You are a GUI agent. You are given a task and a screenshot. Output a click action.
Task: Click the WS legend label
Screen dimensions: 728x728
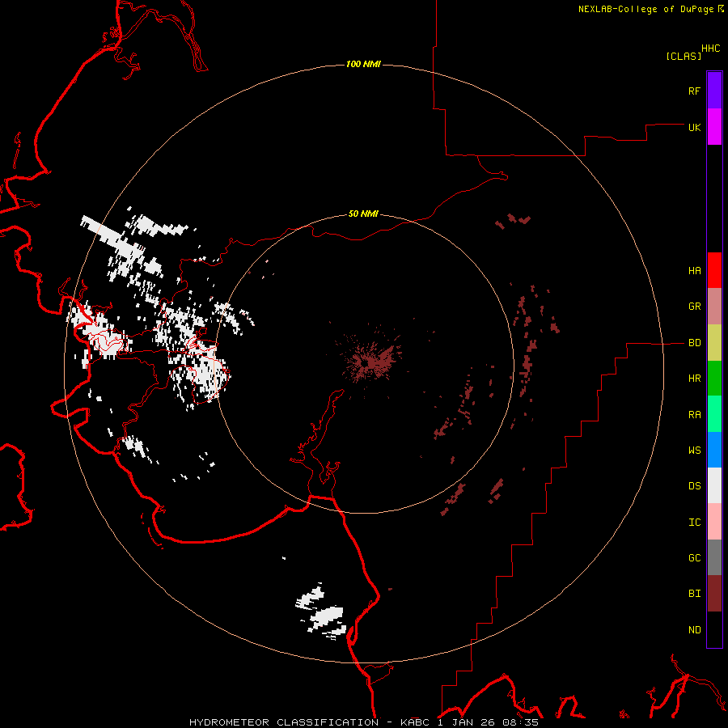point(694,451)
